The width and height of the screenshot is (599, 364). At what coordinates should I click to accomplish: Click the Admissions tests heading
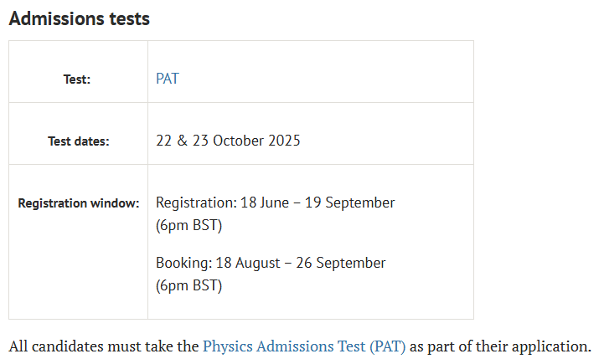coord(80,18)
